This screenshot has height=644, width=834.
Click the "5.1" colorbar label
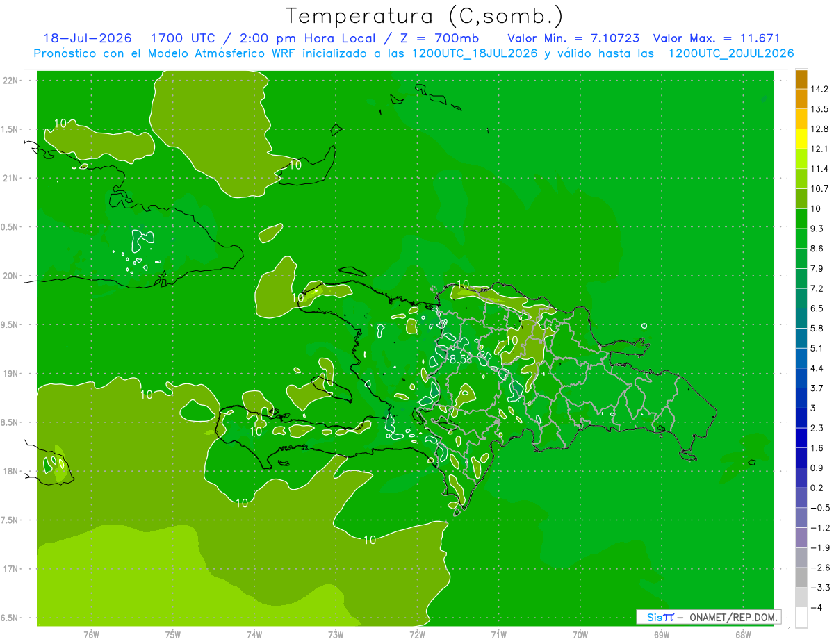[817, 348]
